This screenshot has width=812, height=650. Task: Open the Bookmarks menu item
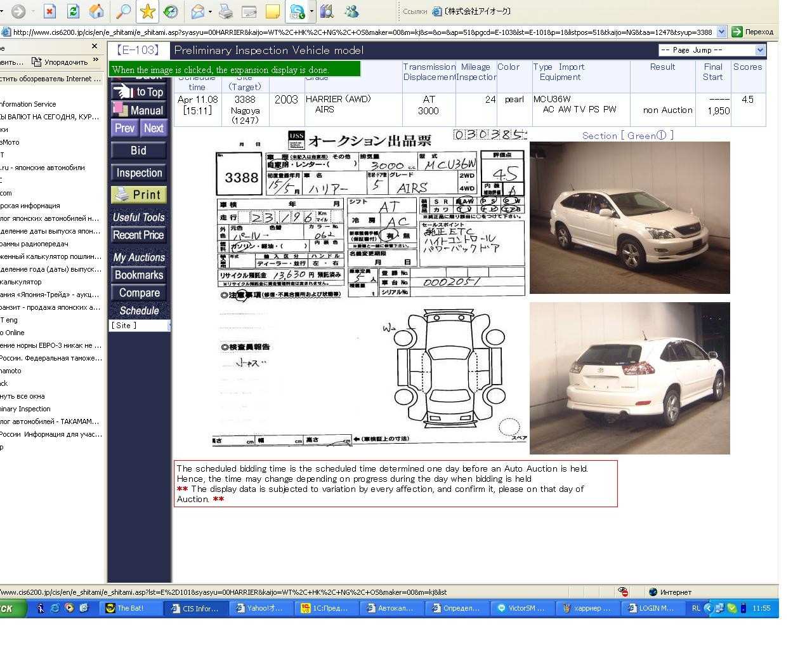139,275
